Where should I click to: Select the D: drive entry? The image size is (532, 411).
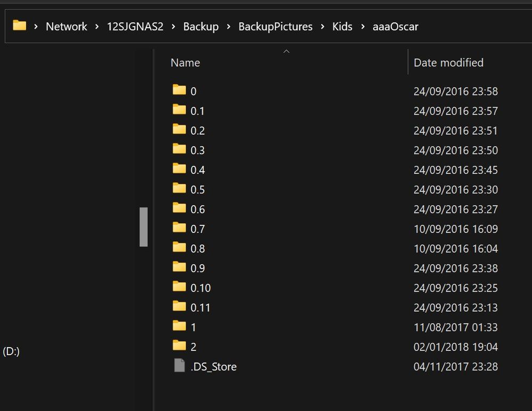tap(11, 352)
